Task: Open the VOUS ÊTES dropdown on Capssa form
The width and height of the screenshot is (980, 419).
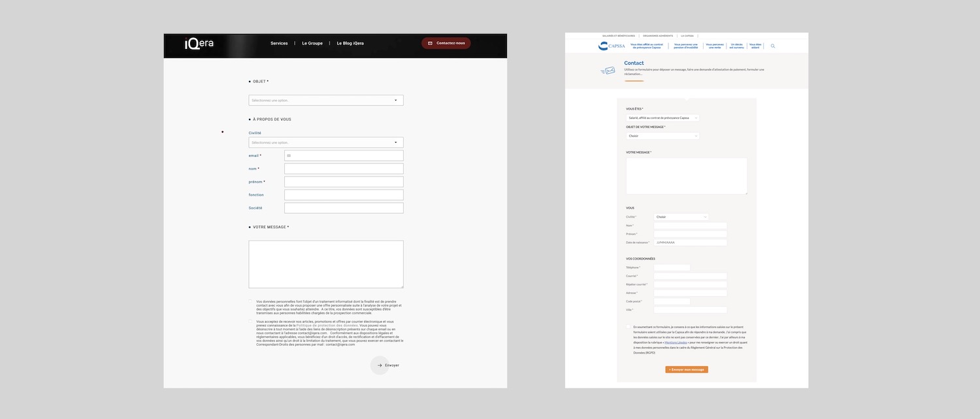Action: [x=662, y=117]
